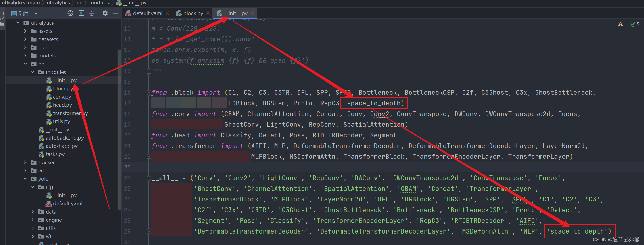
Task: Expand the tracker folder
Action: [25, 162]
